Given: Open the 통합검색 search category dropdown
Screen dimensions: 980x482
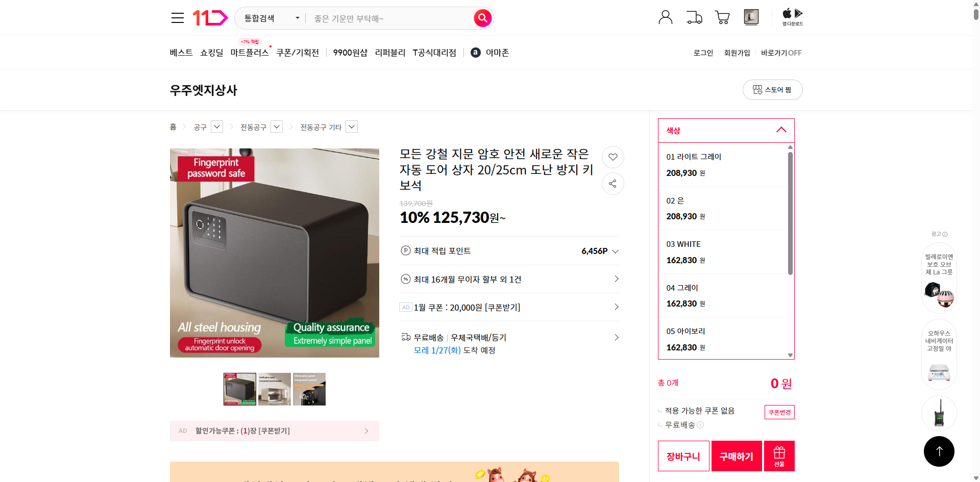Looking at the screenshot, I should pos(269,18).
